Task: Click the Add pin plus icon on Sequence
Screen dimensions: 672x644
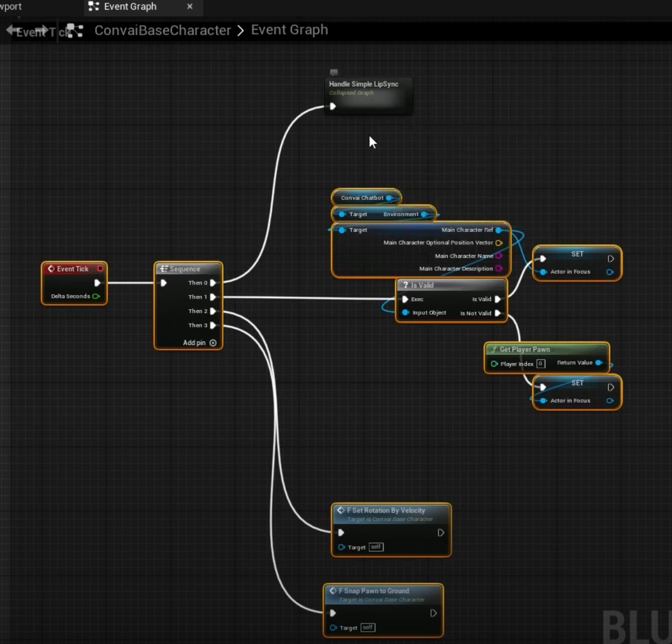Action: 213,343
